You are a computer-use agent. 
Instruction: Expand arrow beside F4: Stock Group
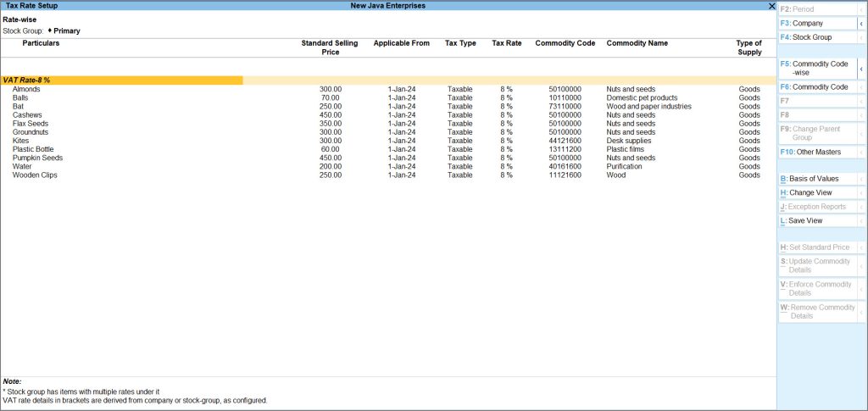click(x=861, y=37)
